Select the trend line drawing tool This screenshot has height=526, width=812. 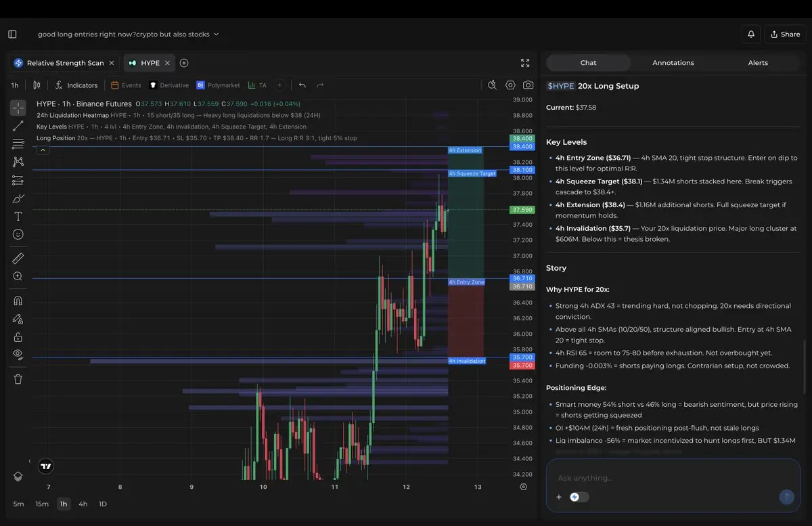18,126
